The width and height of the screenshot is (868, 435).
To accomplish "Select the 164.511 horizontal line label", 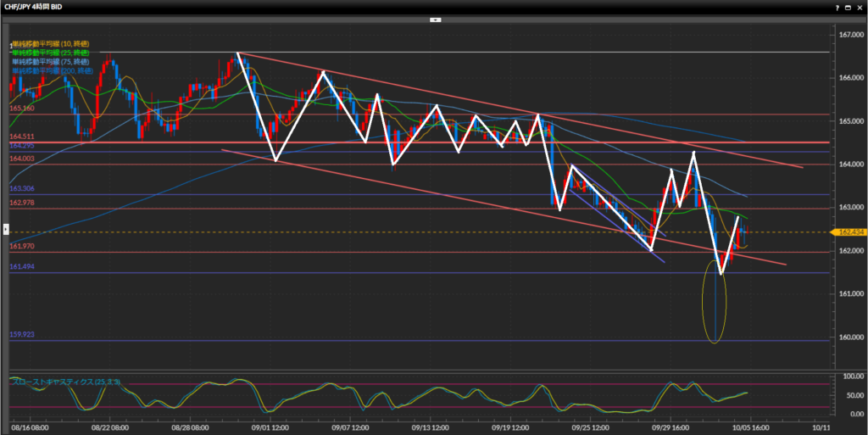I will [21, 137].
